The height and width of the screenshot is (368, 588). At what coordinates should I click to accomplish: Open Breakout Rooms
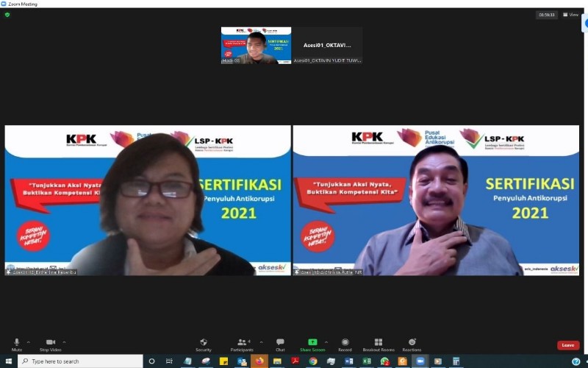coord(379,344)
